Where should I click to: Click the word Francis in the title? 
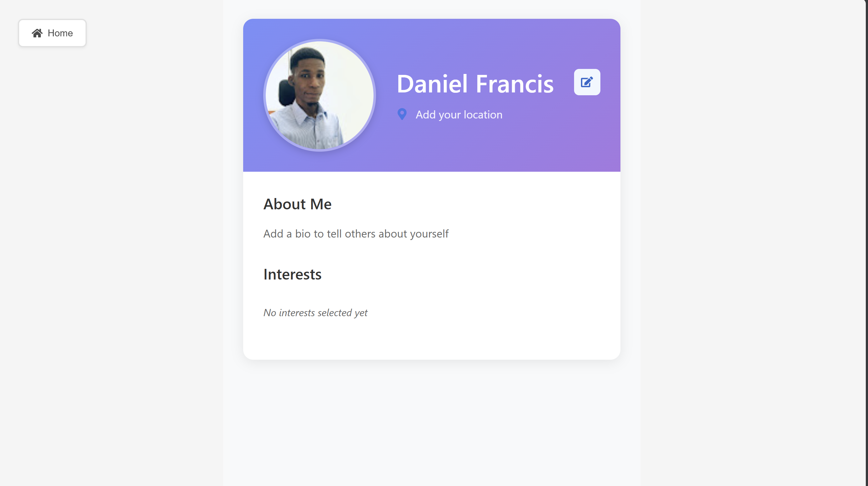pyautogui.click(x=515, y=84)
